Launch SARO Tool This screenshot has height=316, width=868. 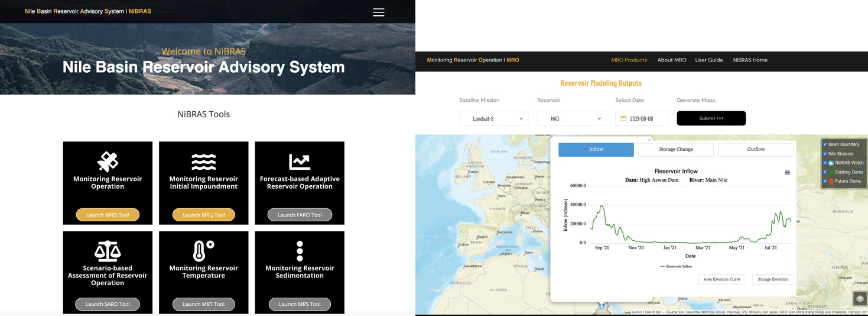coord(108,304)
